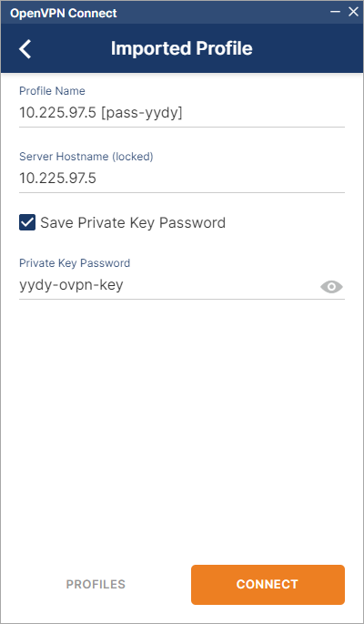This screenshot has width=364, height=624.
Task: Click the dark blue header bar background
Action: click(310, 48)
